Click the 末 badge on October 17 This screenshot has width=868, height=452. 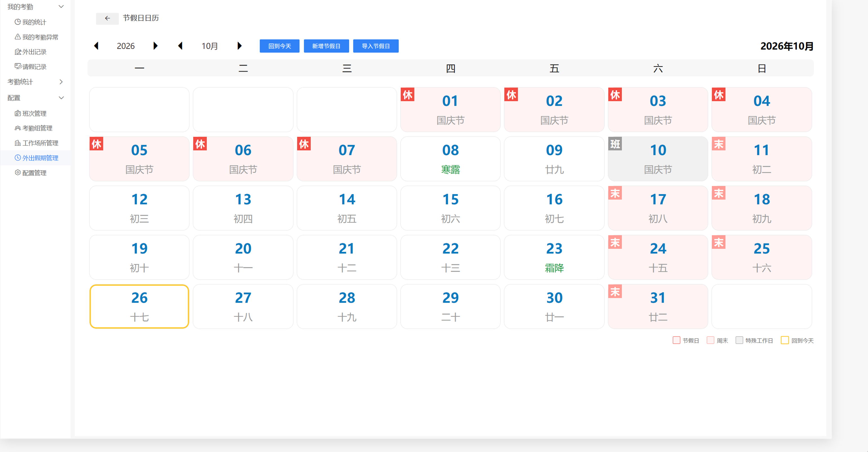coord(615,193)
